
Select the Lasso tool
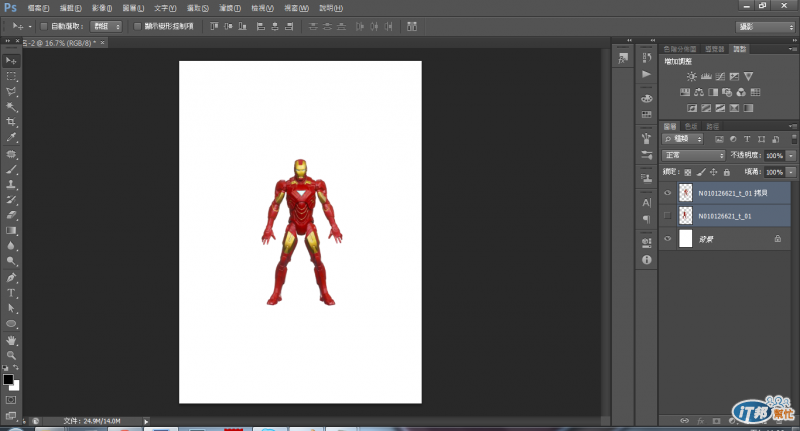pos(12,91)
